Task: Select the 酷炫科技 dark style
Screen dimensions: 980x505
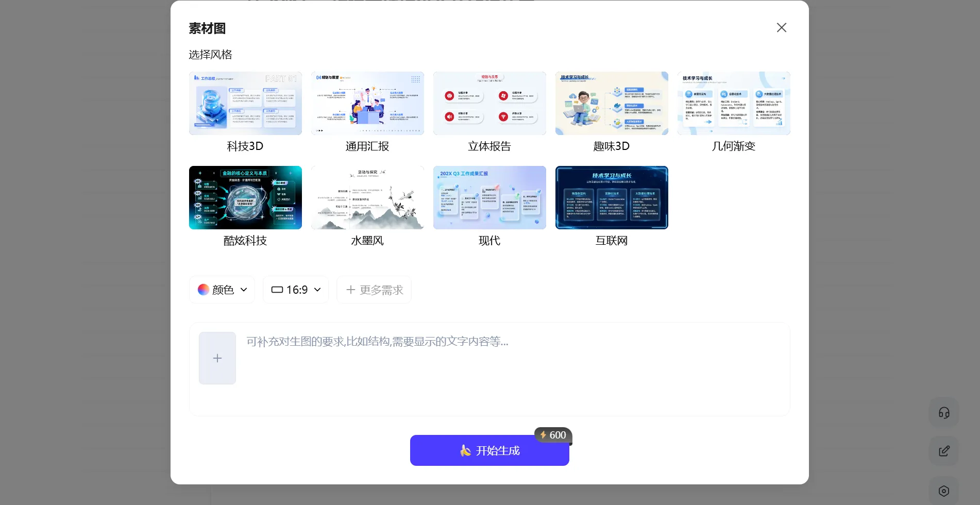Action: pyautogui.click(x=245, y=198)
